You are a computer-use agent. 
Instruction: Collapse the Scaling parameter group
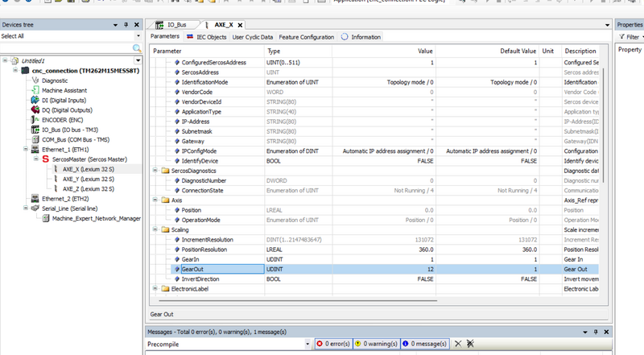tap(155, 229)
